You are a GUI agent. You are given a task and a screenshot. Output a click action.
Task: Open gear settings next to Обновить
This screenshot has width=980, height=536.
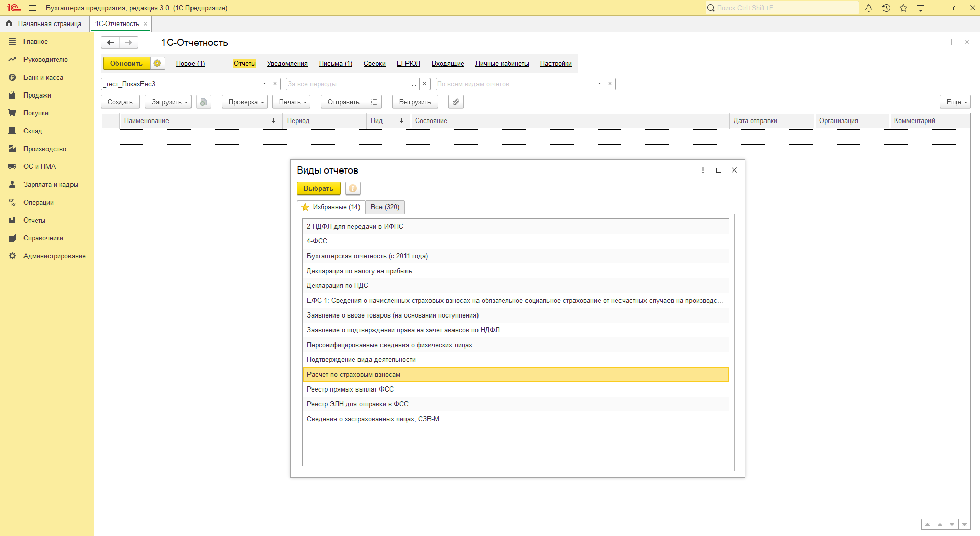coord(157,63)
